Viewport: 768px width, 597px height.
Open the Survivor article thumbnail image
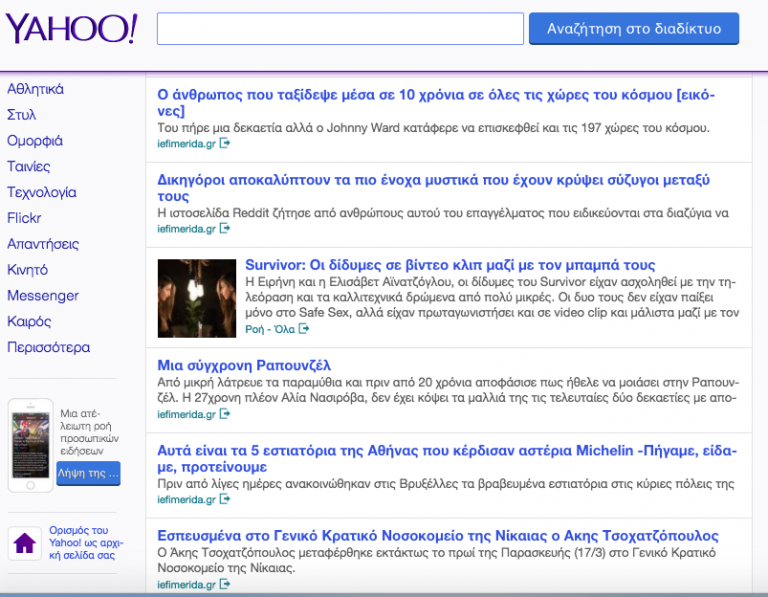coord(197,298)
